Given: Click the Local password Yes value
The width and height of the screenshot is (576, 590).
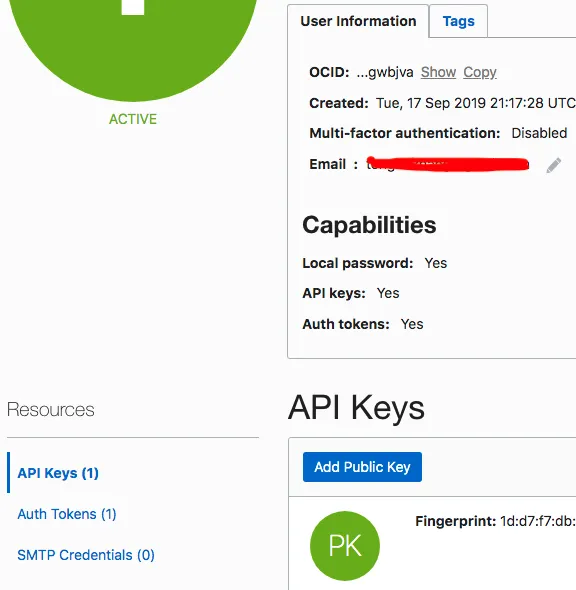Looking at the screenshot, I should [x=436, y=263].
